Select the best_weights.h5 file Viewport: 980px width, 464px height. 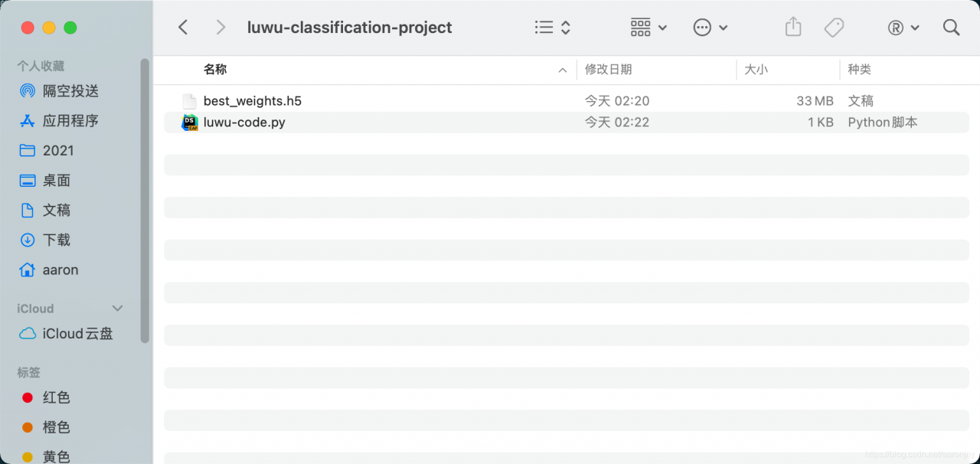pyautogui.click(x=252, y=101)
